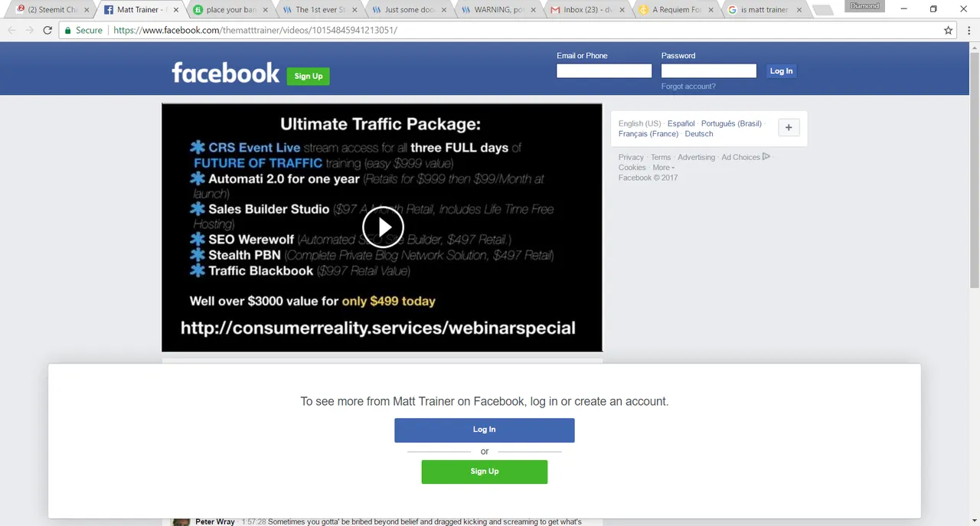Click the large green Sign Up button

pyautogui.click(x=485, y=472)
